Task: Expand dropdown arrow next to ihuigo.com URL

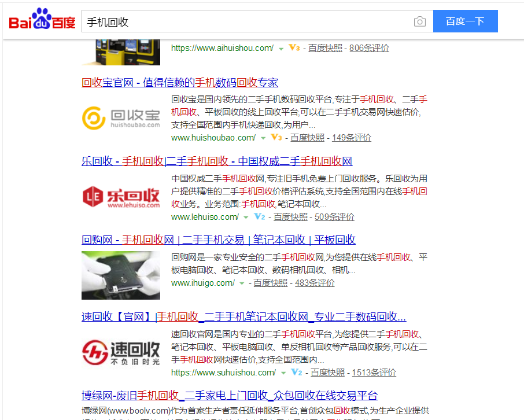Action: click(x=242, y=283)
